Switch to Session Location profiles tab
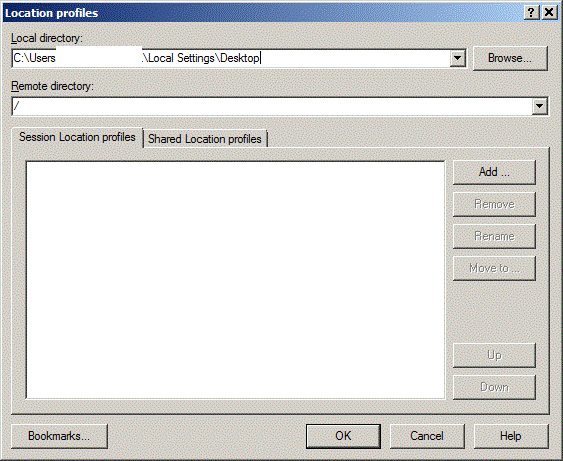Screen dimensions: 563x461 77,137
